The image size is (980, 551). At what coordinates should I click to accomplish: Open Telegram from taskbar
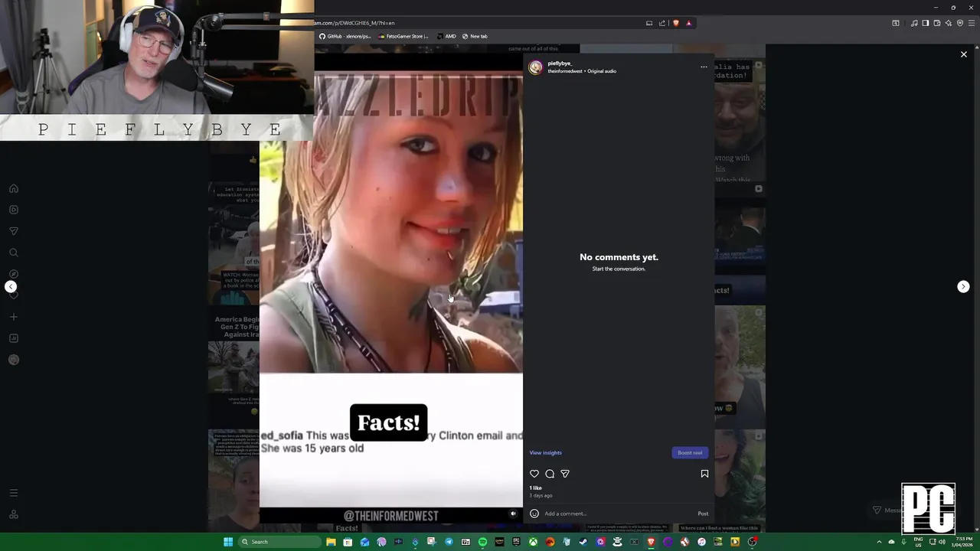pyautogui.click(x=449, y=542)
